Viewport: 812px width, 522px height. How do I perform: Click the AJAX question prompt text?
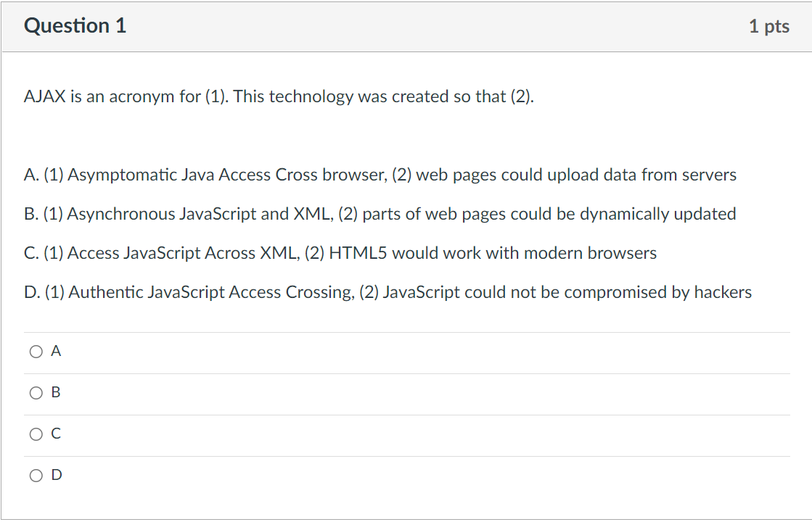278,96
